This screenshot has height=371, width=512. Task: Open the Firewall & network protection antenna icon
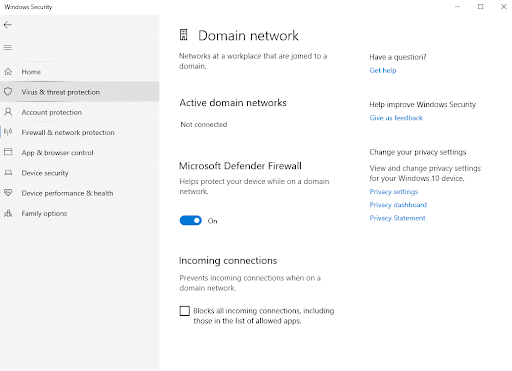pyautogui.click(x=8, y=132)
